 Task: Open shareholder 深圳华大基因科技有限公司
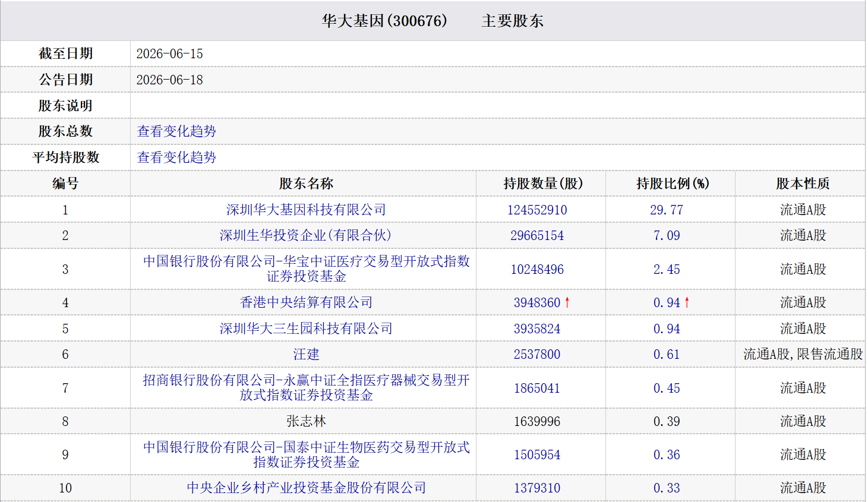click(306, 210)
